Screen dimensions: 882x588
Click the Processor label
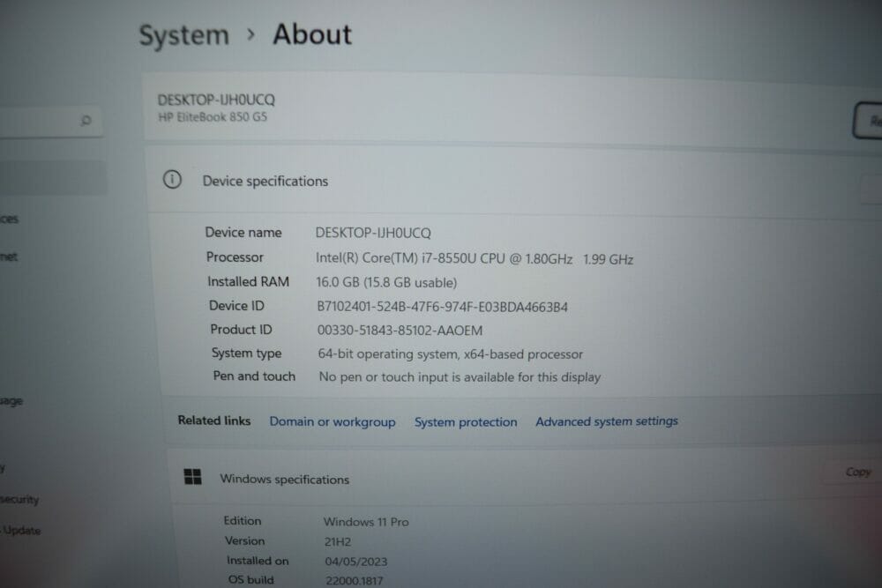235,257
